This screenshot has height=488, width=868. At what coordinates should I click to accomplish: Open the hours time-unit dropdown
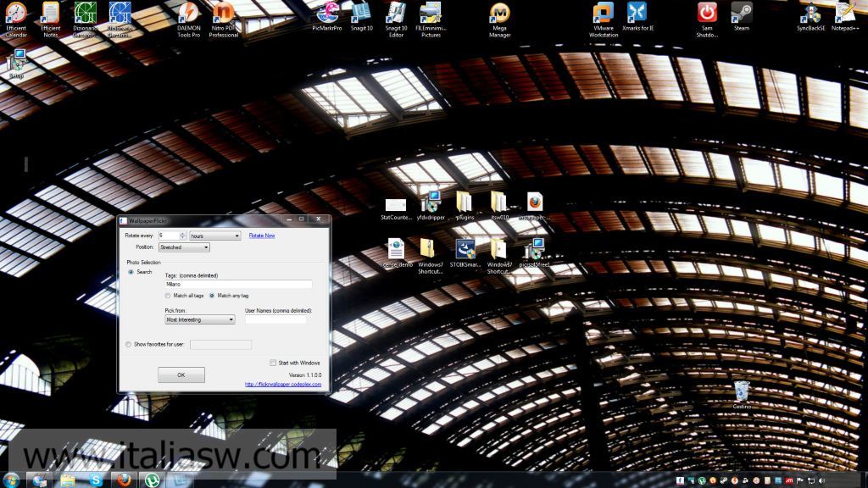[214, 236]
